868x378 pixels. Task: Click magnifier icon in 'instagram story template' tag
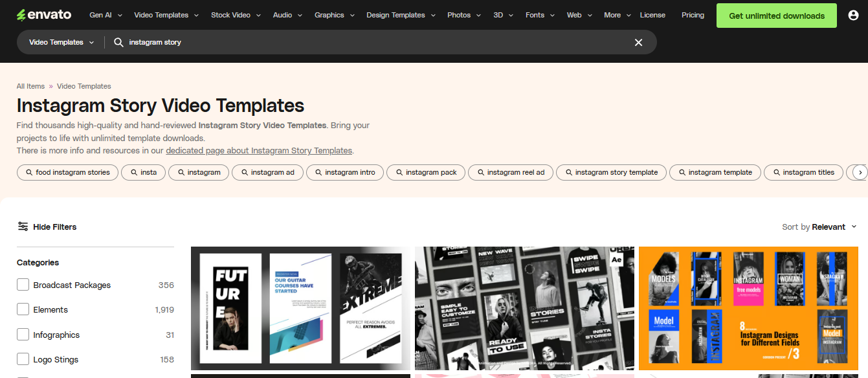pos(569,172)
